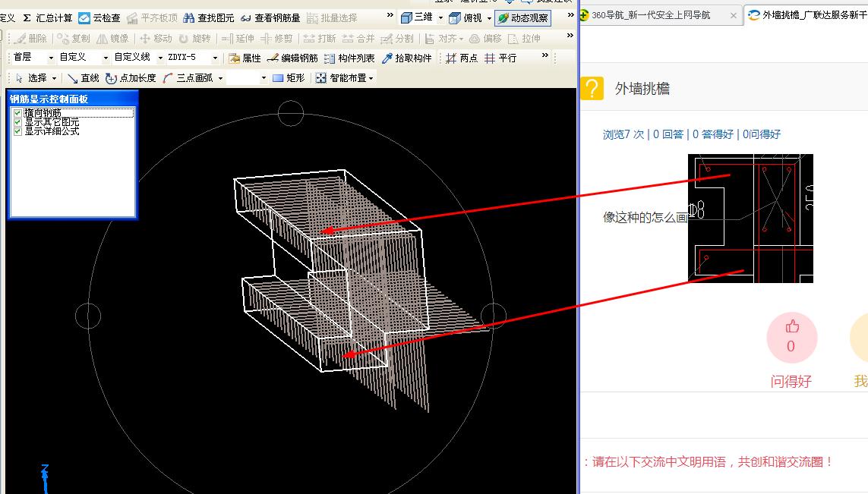The width and height of the screenshot is (868, 494).
Task: Expand the 三维 view dropdown arrow
Action: pos(440,18)
